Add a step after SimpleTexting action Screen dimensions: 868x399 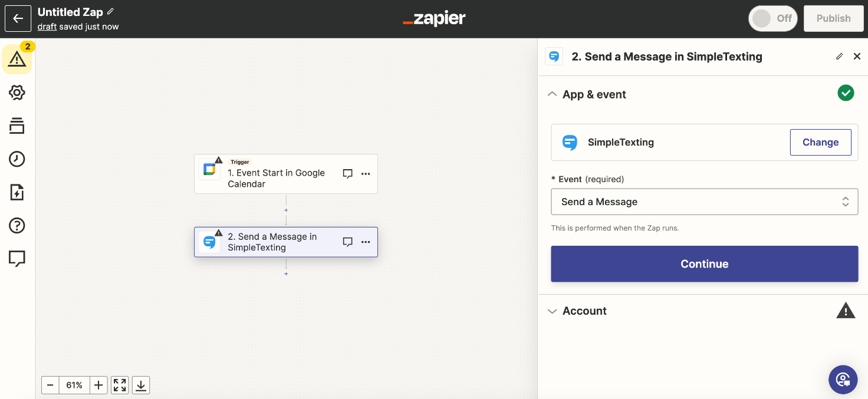[286, 274]
